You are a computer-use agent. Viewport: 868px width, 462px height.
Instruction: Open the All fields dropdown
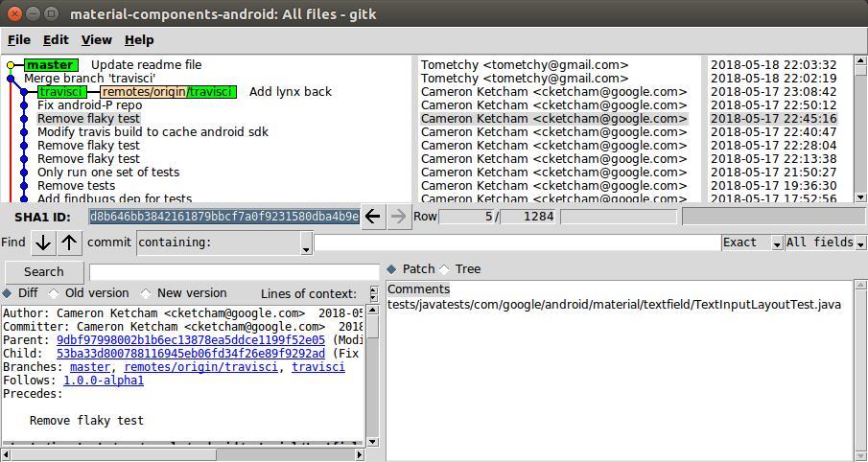pos(819,243)
